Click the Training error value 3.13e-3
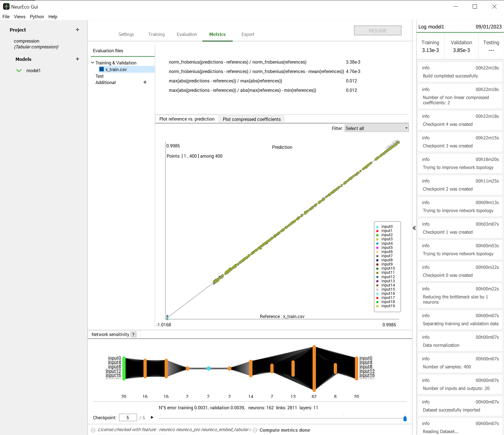The height and width of the screenshot is (435, 504). (x=430, y=50)
